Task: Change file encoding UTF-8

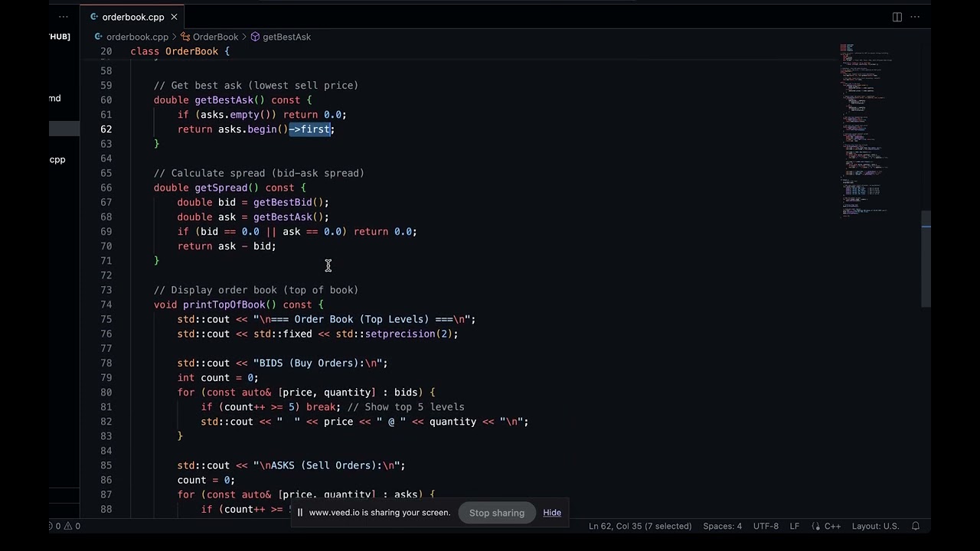Action: (766, 526)
